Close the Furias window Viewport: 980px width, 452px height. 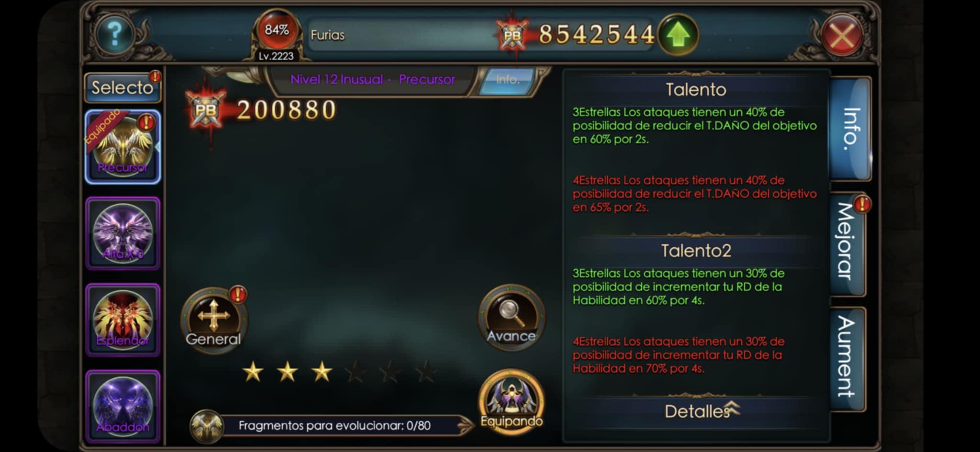click(x=842, y=35)
